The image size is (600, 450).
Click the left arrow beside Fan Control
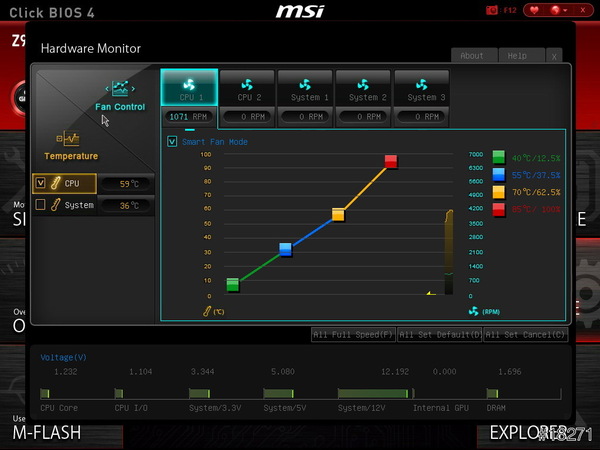(x=107, y=89)
